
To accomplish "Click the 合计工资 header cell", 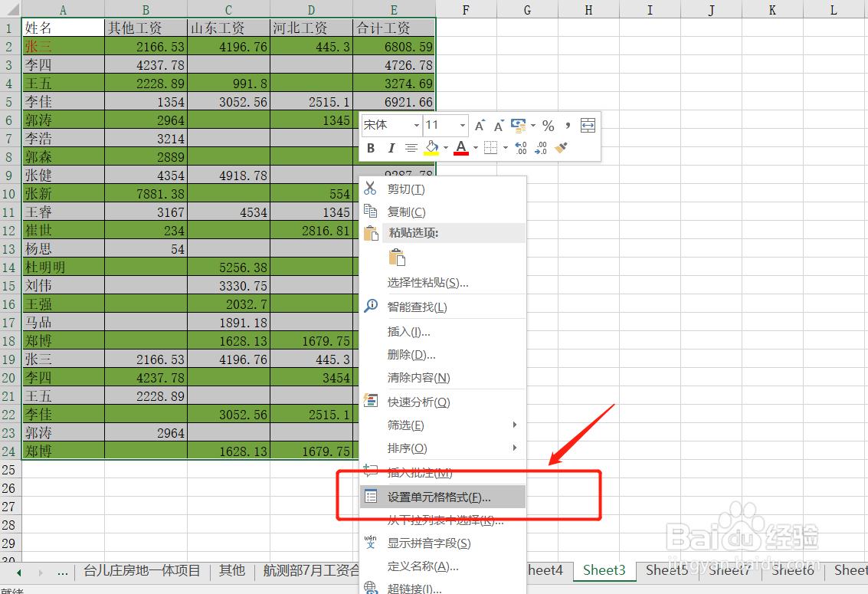I will (394, 28).
